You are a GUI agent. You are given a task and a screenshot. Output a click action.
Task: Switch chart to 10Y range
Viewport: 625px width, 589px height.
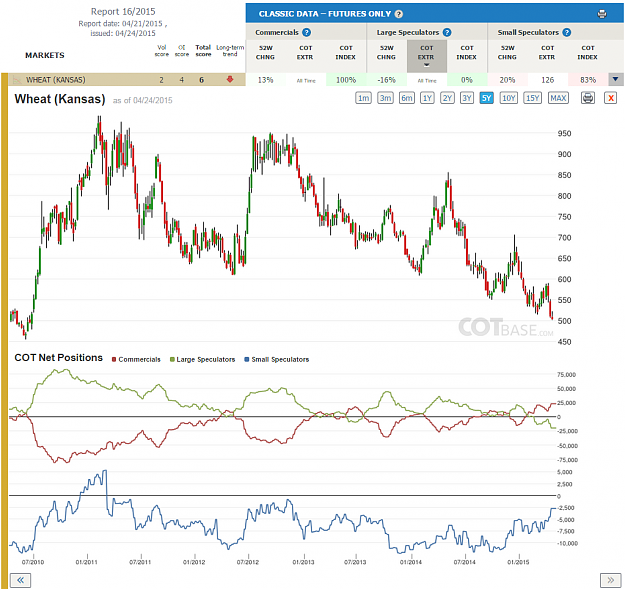[509, 98]
